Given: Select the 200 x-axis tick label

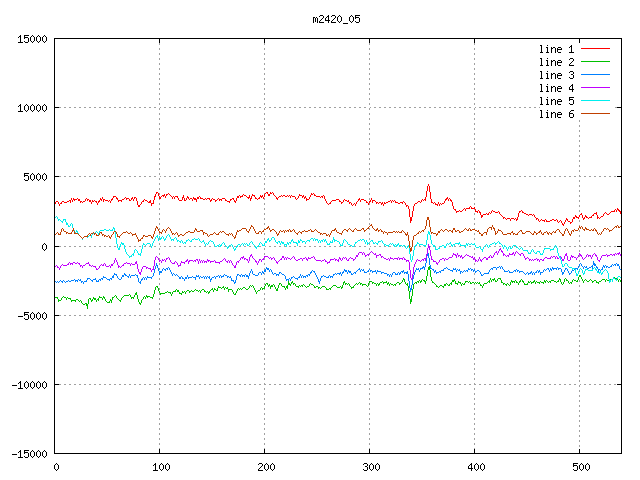Looking at the screenshot, I should click(265, 467).
